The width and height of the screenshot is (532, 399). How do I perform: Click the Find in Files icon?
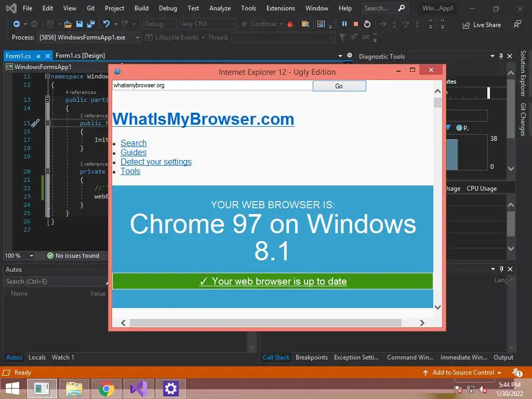[x=305, y=24]
